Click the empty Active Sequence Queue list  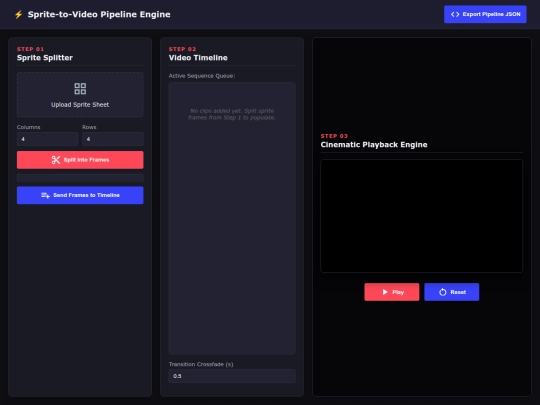(232, 218)
